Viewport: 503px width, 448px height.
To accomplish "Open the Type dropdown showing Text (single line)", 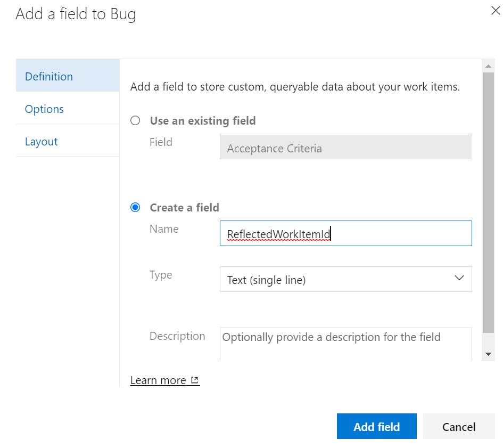I will 345,279.
